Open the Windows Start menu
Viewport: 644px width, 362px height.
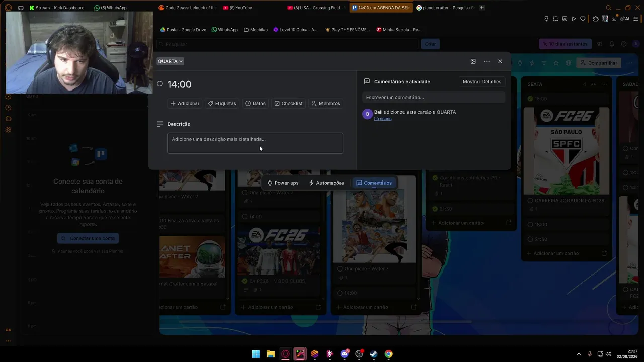pyautogui.click(x=256, y=354)
